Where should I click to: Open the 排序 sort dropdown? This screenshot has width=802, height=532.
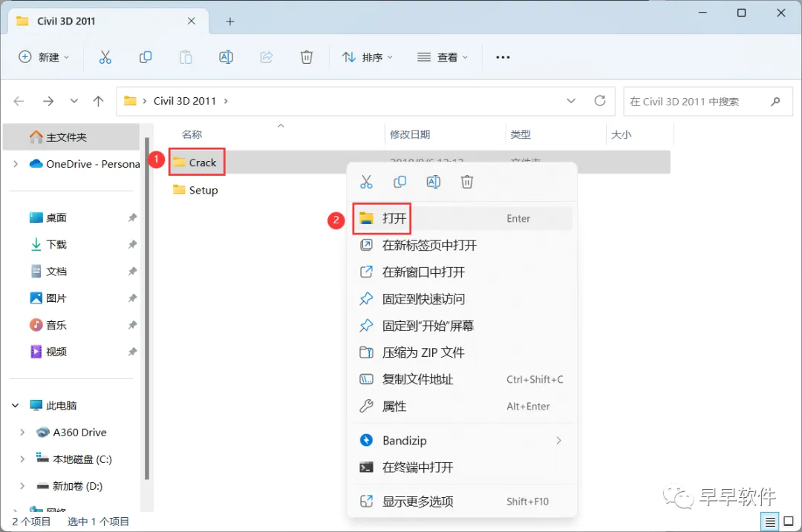[x=368, y=57]
